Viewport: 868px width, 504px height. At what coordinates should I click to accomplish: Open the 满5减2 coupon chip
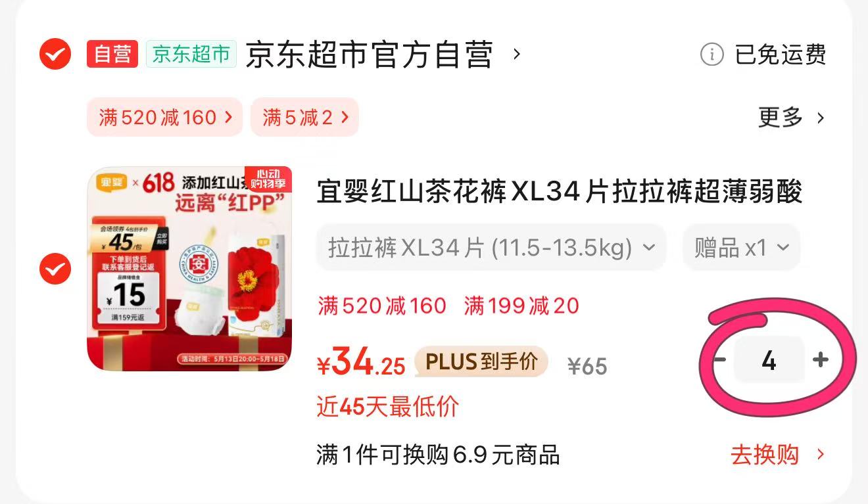(304, 117)
